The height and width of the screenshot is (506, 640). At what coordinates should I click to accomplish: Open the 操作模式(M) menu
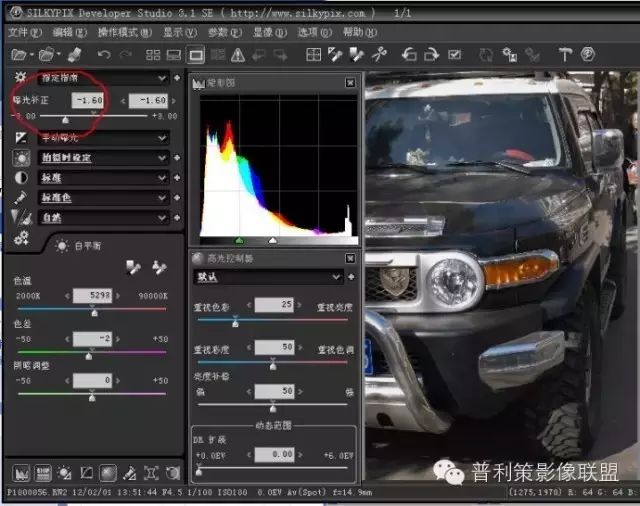coord(125,32)
